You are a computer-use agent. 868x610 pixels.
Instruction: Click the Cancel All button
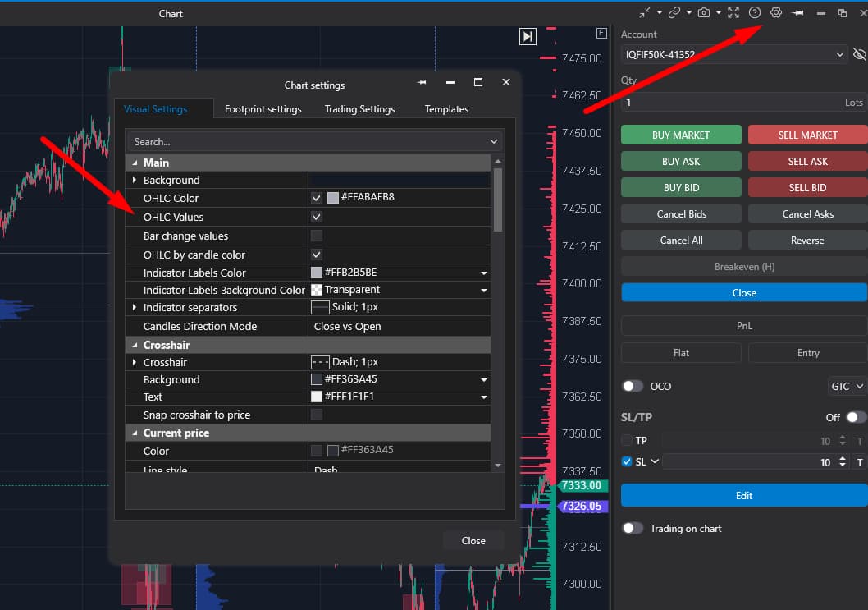681,241
